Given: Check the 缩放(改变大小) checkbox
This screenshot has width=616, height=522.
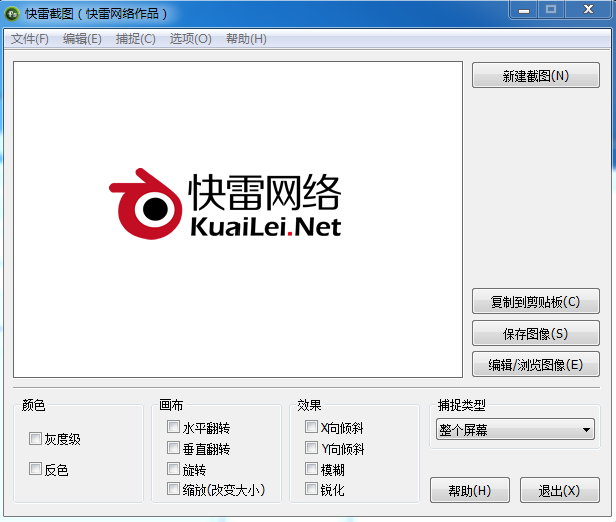Looking at the screenshot, I should coord(173,489).
